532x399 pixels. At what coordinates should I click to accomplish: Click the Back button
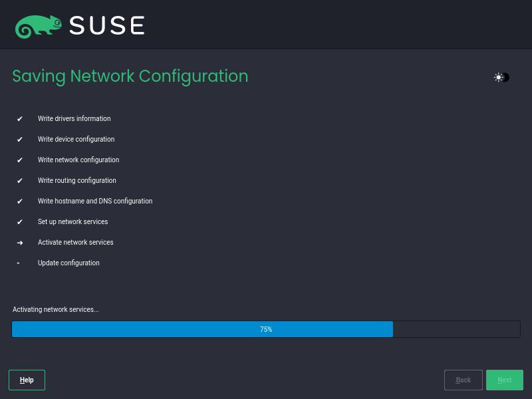pos(463,380)
